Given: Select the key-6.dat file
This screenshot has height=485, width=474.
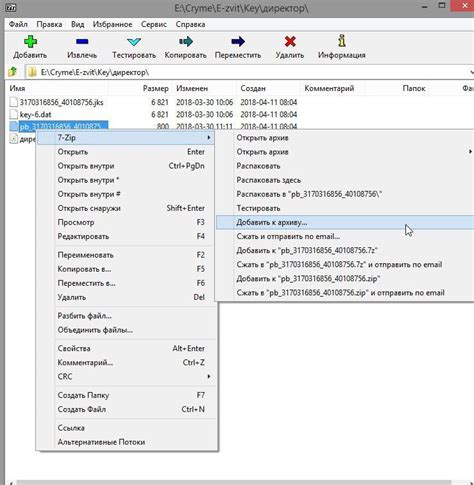Looking at the screenshot, I should pos(35,114).
